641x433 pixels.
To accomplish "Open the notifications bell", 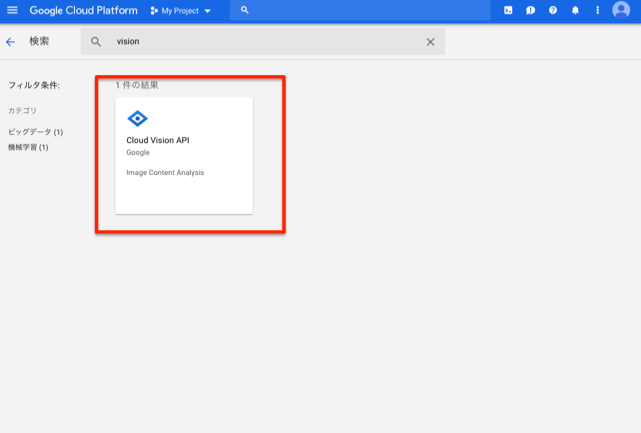I will [x=575, y=10].
